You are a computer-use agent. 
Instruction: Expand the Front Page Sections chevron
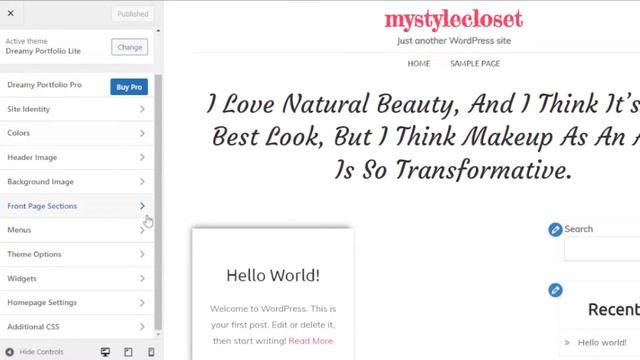(x=142, y=206)
